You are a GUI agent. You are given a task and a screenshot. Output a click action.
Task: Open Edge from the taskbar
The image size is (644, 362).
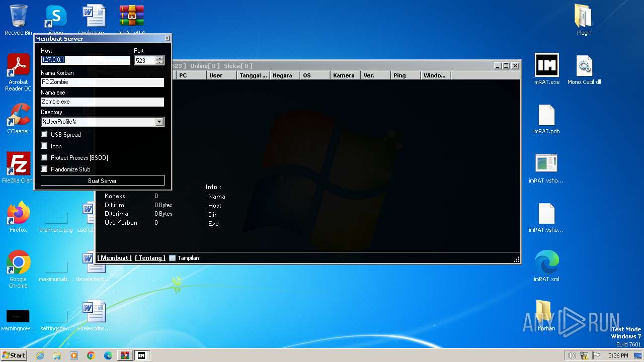(x=108, y=355)
